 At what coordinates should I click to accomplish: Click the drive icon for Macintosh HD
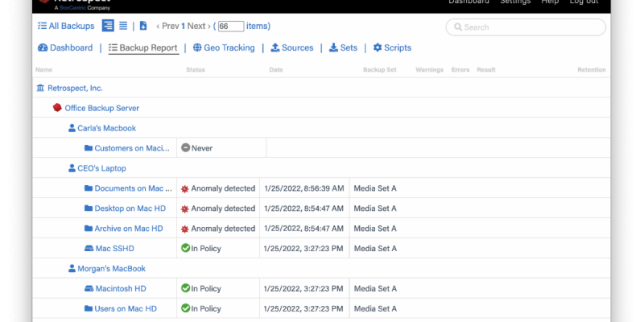point(89,289)
